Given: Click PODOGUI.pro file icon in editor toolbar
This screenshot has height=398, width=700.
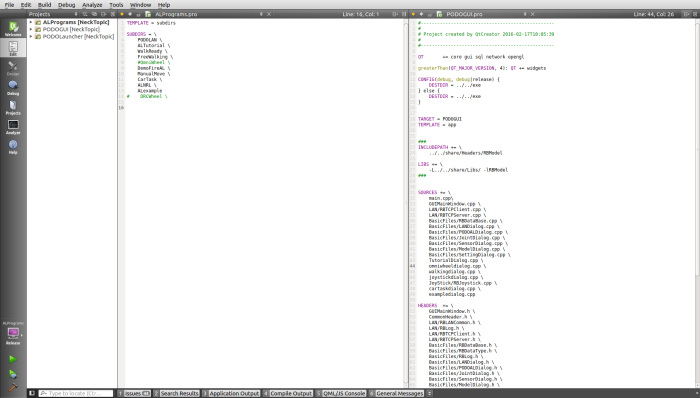Looking at the screenshot, I should [x=439, y=14].
